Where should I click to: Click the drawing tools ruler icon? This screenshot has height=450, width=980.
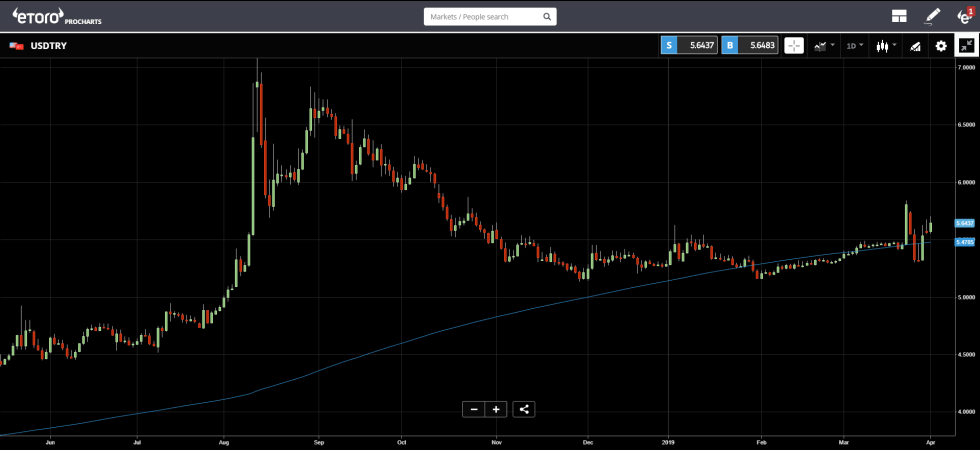pyautogui.click(x=914, y=45)
